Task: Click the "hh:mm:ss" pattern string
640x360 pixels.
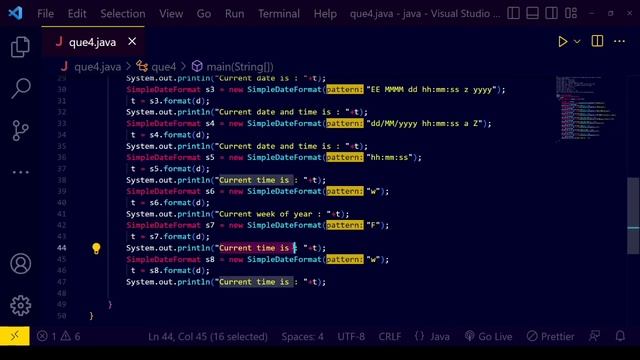Action: pos(391,157)
